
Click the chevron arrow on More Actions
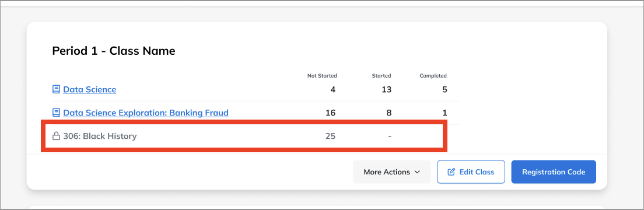(x=417, y=171)
